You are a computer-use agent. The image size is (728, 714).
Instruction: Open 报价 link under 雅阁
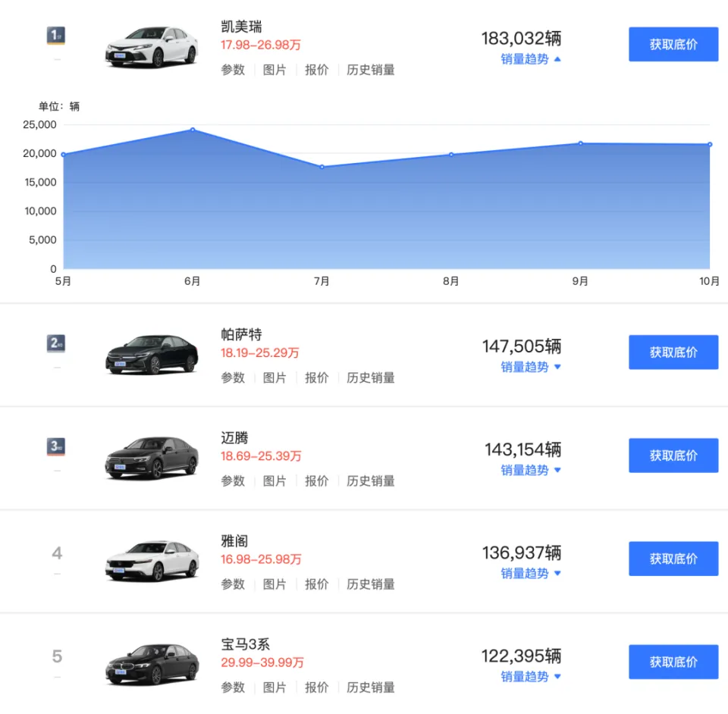pos(317,584)
